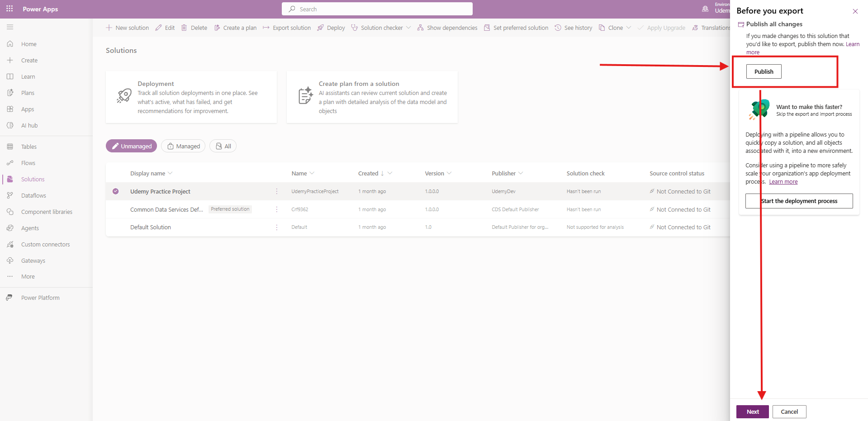
Task: Open Create plan from a solution card
Action: [x=372, y=97]
